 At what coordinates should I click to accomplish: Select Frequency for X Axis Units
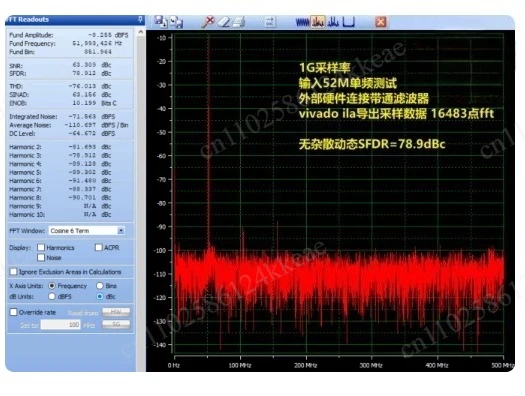click(x=52, y=286)
